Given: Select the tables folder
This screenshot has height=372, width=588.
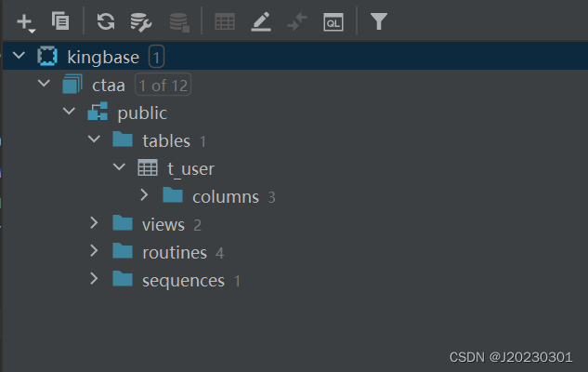Looking at the screenshot, I should [x=165, y=140].
